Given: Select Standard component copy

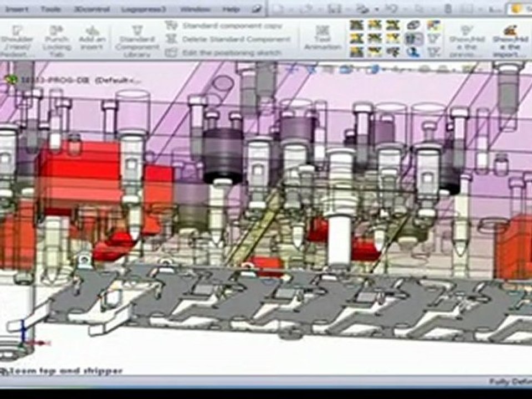Looking at the screenshot, I should [224, 25].
